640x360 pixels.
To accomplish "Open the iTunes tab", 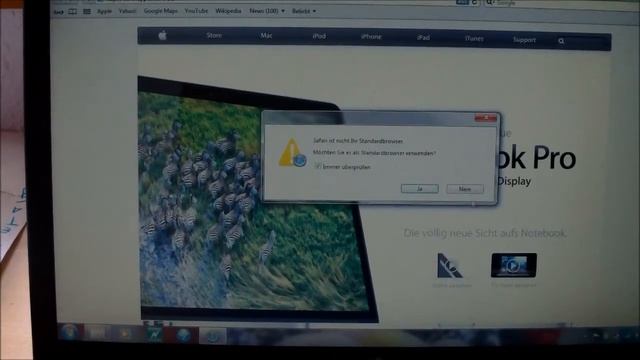I will tap(474, 39).
